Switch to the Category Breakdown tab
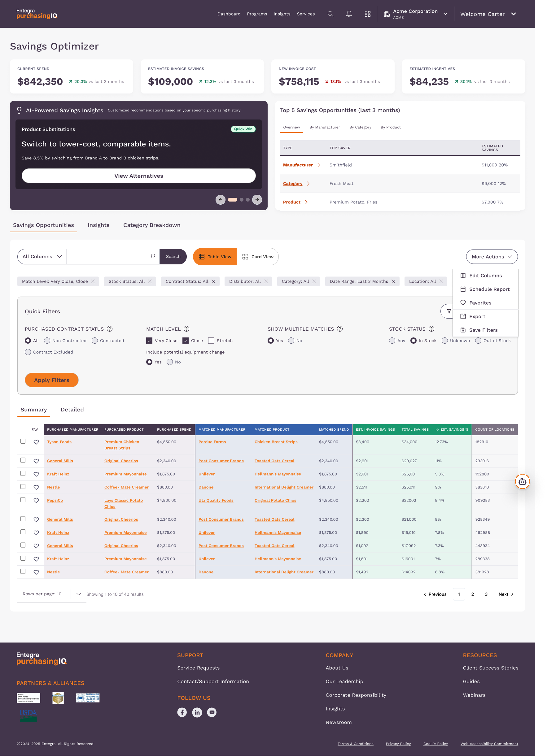The height and width of the screenshot is (756, 547). (x=152, y=225)
